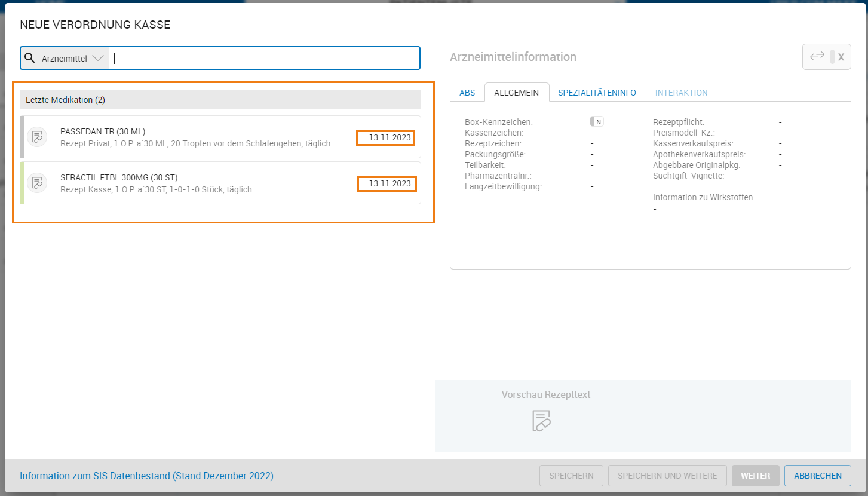The width and height of the screenshot is (868, 496).
Task: Click date 13.11.2023 of PASSEDAN row
Action: pyautogui.click(x=389, y=137)
